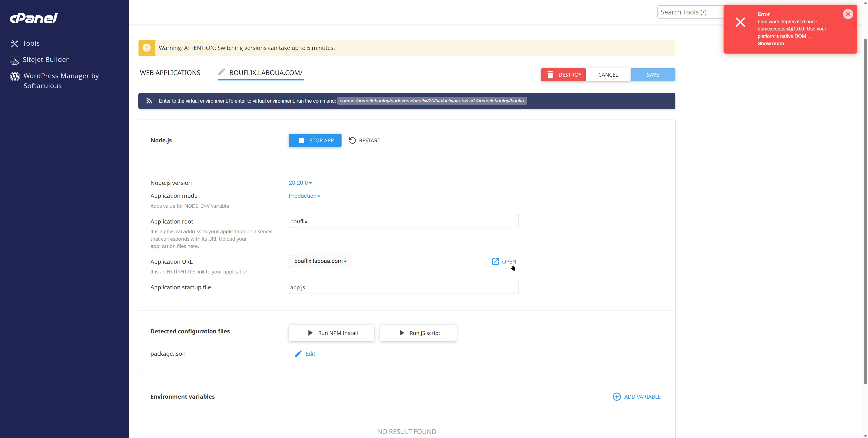Viewport: 868px width, 438px height.
Task: Save the application settings
Action: (653, 75)
